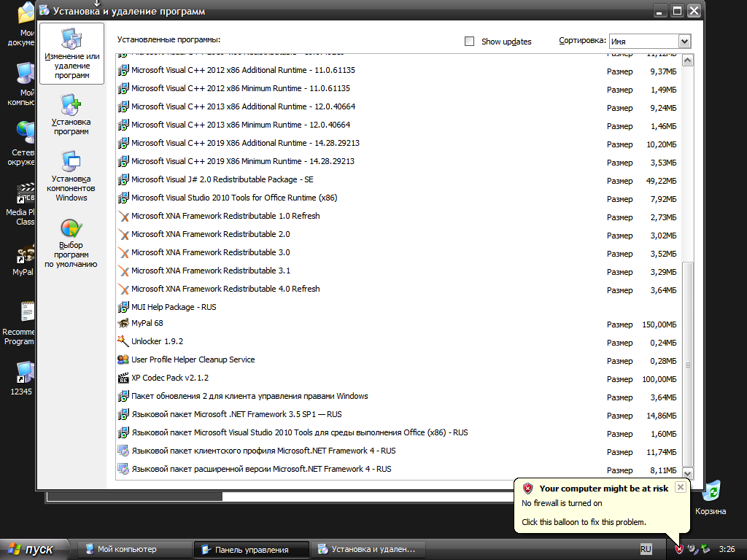Select Microsoft Visual C++ 2012 x86 Minimum Runtime entry

pos(400,88)
